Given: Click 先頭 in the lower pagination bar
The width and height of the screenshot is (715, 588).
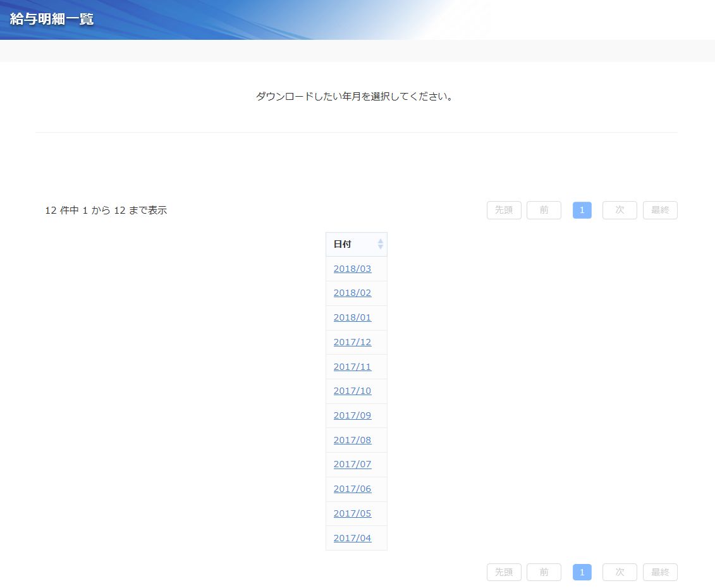Looking at the screenshot, I should (504, 572).
